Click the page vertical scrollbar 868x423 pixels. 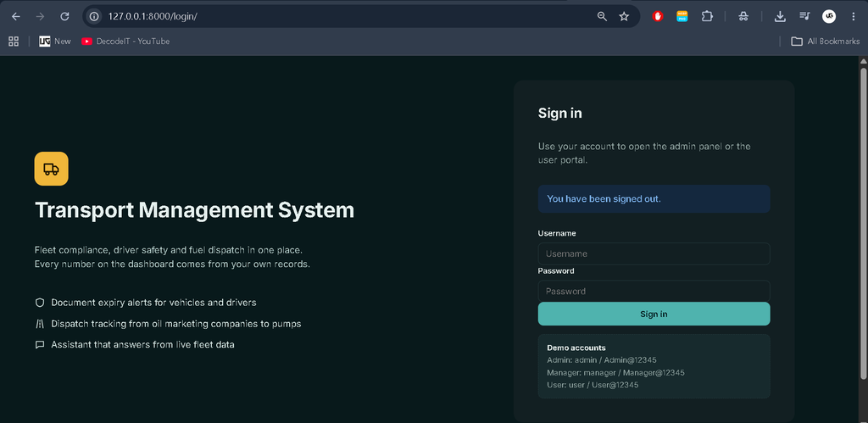(863, 223)
